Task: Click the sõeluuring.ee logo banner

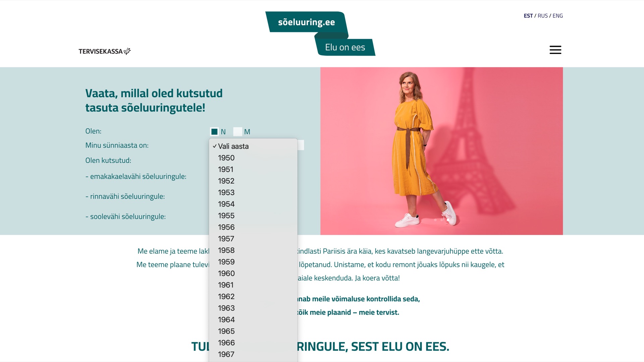Action: click(307, 22)
